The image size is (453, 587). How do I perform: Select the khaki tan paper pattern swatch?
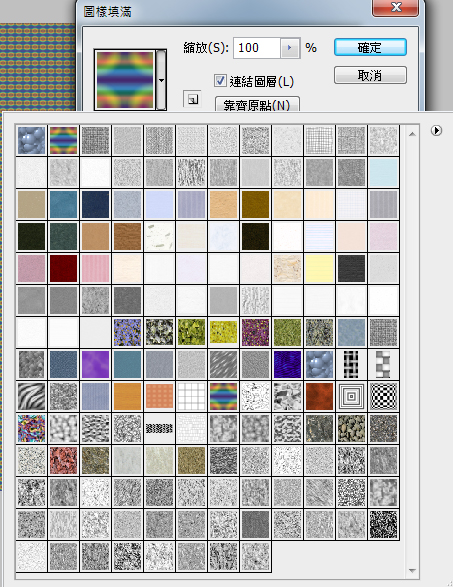click(x=31, y=204)
